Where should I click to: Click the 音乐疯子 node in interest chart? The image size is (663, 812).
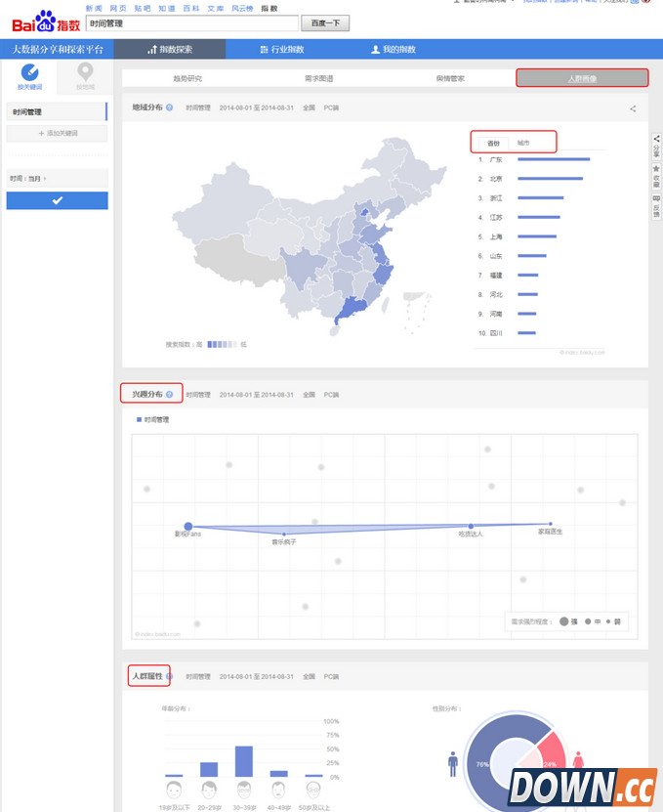[x=284, y=534]
